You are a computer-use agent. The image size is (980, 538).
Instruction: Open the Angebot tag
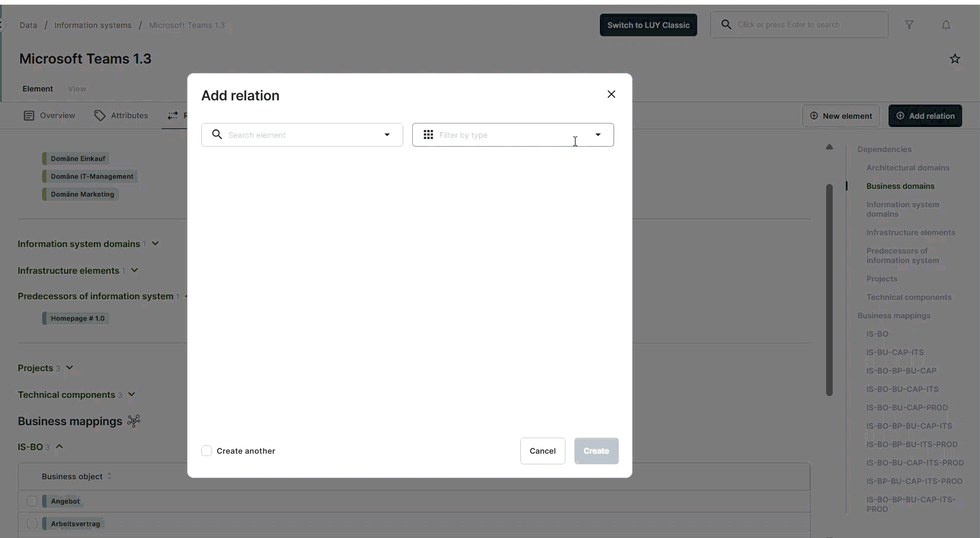click(62, 501)
